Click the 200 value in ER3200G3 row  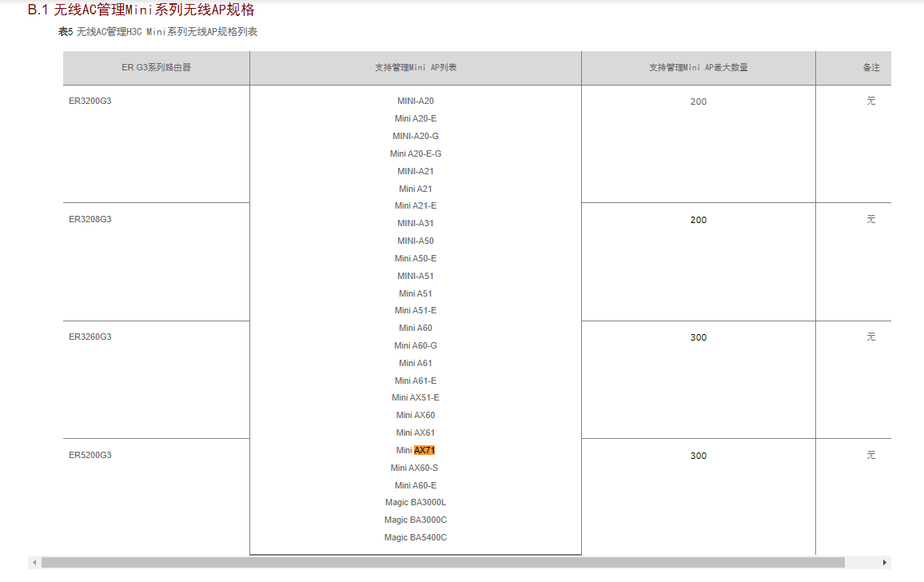click(x=699, y=102)
